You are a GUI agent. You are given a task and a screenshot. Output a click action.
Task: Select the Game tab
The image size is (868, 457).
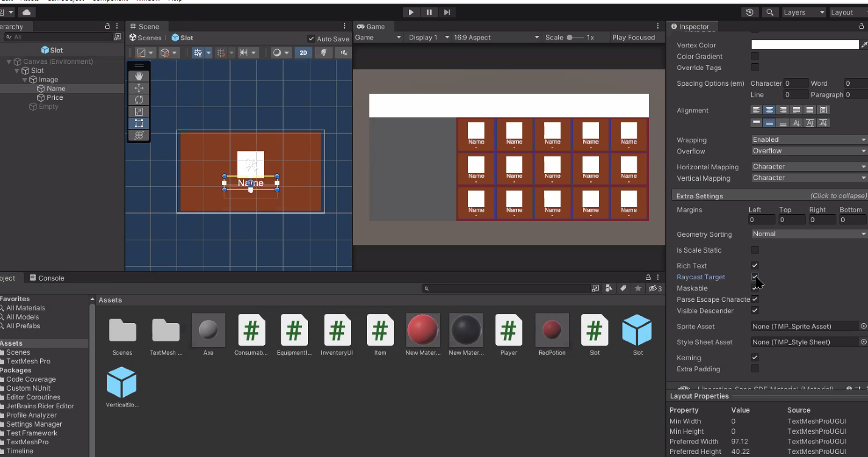pyautogui.click(x=371, y=27)
